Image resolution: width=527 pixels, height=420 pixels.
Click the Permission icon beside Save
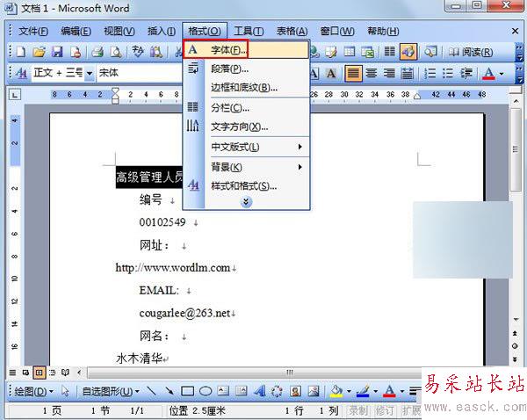76,52
